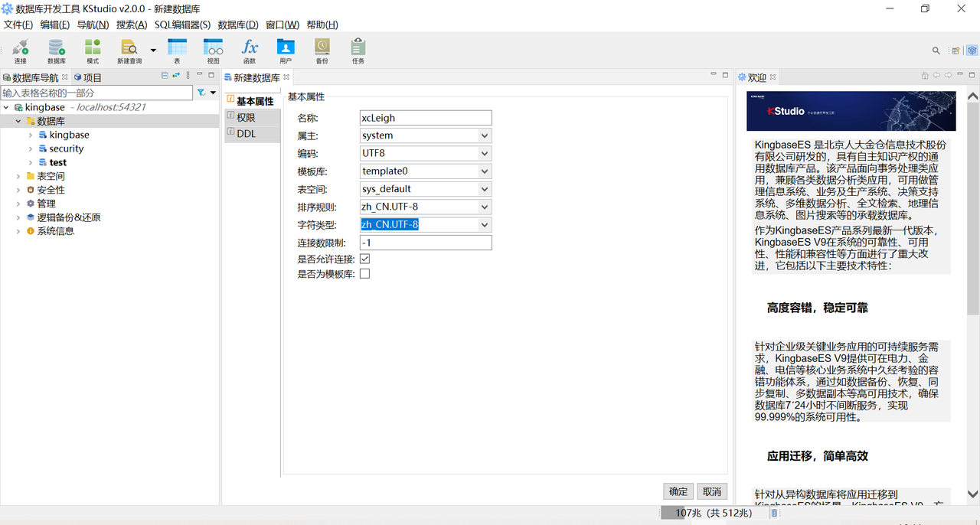Image resolution: width=980 pixels, height=525 pixels.
Task: Expand the 安全性 tree node
Action: pyautogui.click(x=18, y=191)
